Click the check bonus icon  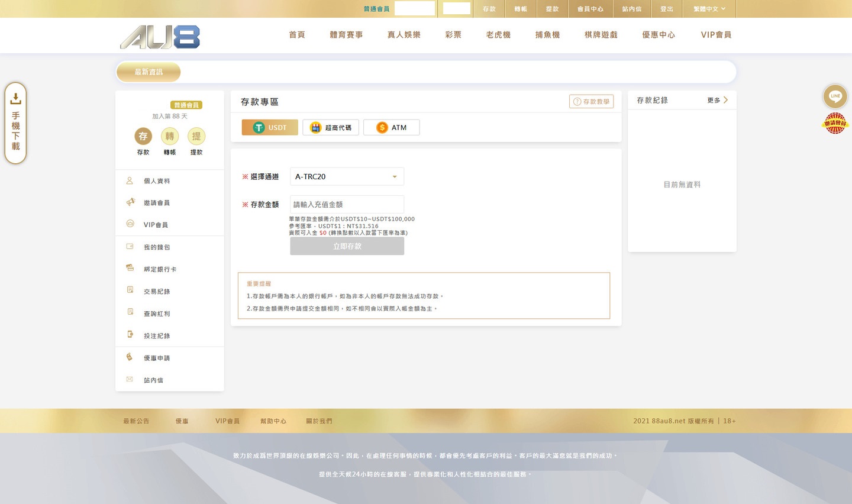130,312
